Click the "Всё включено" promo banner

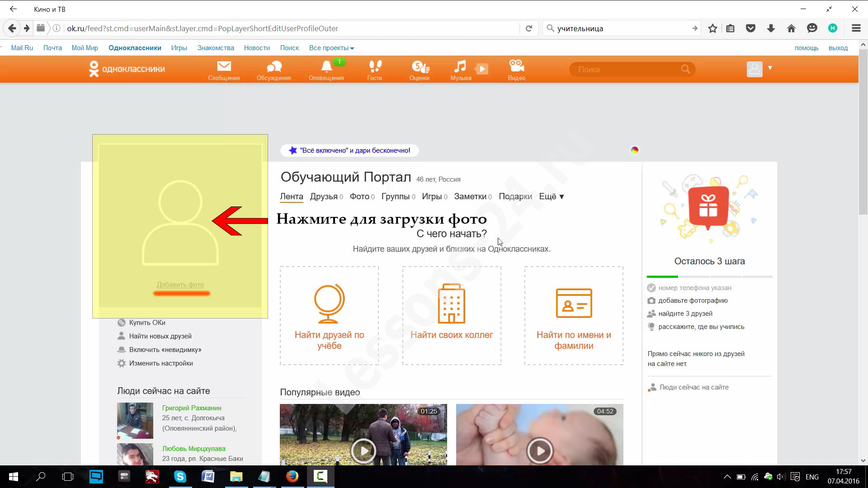pyautogui.click(x=349, y=150)
